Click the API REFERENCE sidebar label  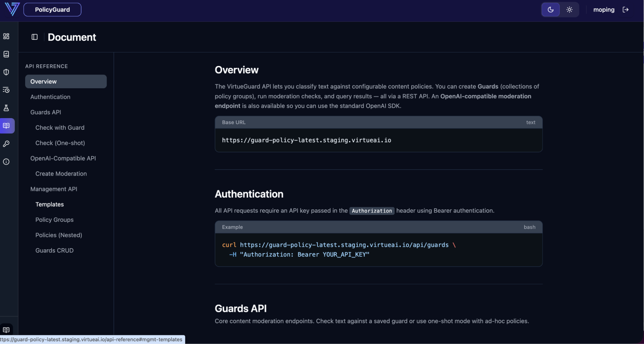(46, 66)
